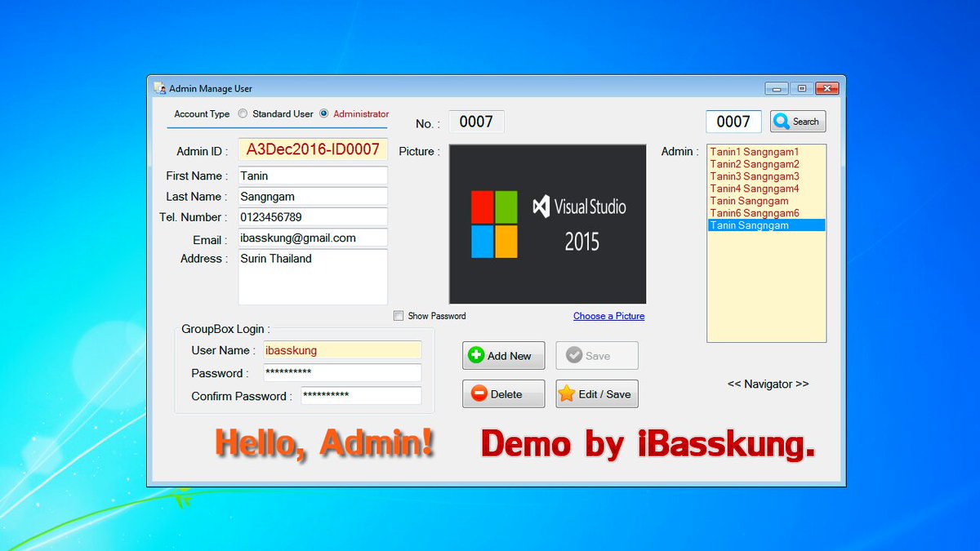This screenshot has width=980, height=551.
Task: Select the highlighted Tanin Sangngam list entry
Action: pos(766,225)
